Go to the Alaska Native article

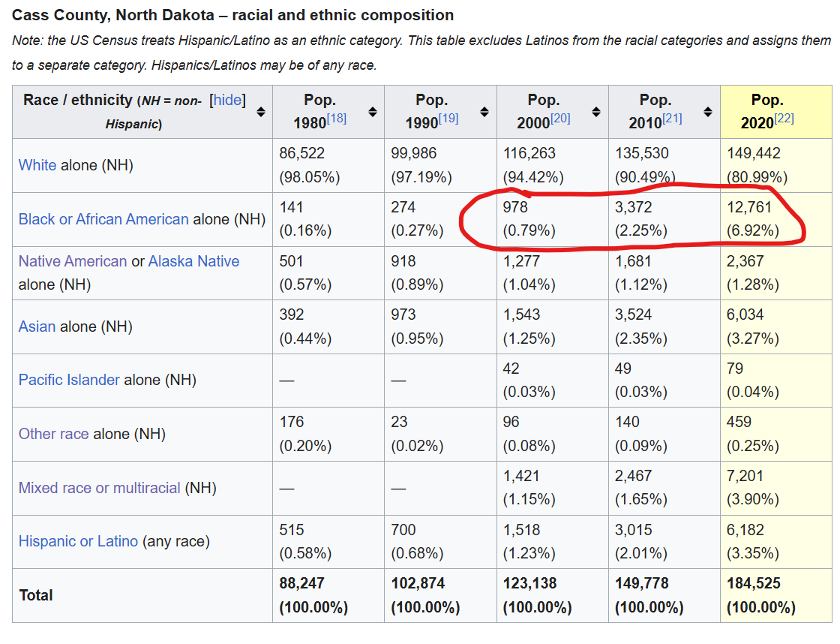tap(193, 261)
